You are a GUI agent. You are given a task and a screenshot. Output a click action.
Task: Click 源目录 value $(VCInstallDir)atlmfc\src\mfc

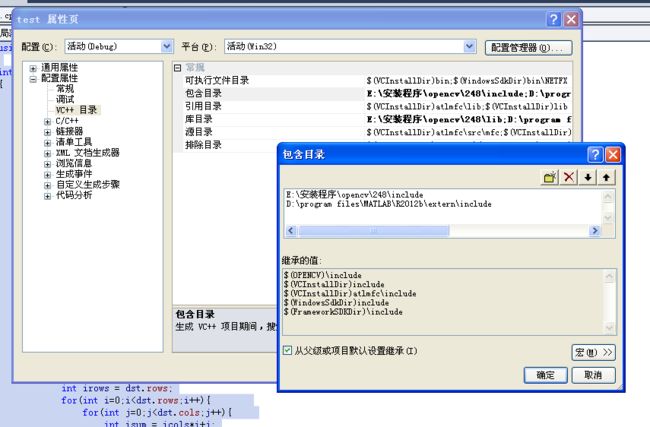(x=468, y=132)
